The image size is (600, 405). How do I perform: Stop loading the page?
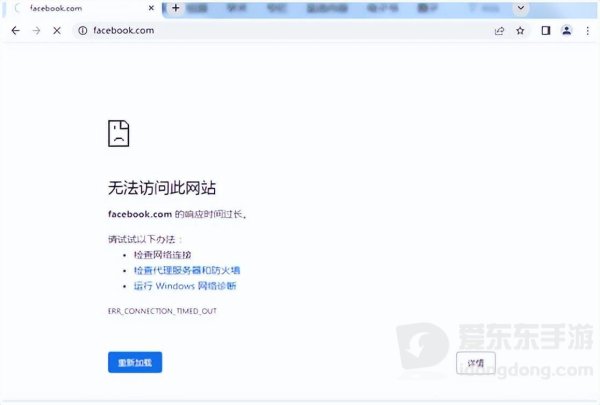(57, 31)
